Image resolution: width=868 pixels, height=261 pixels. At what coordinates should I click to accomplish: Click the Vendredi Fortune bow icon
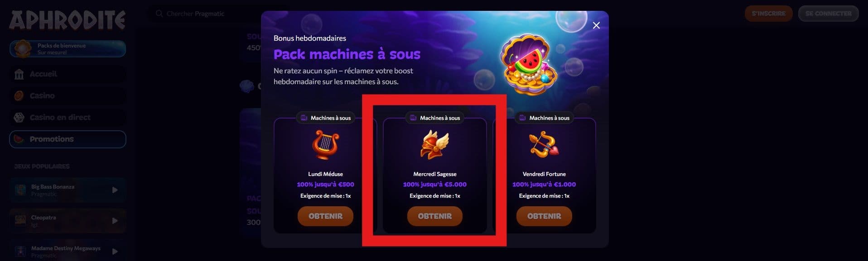544,144
